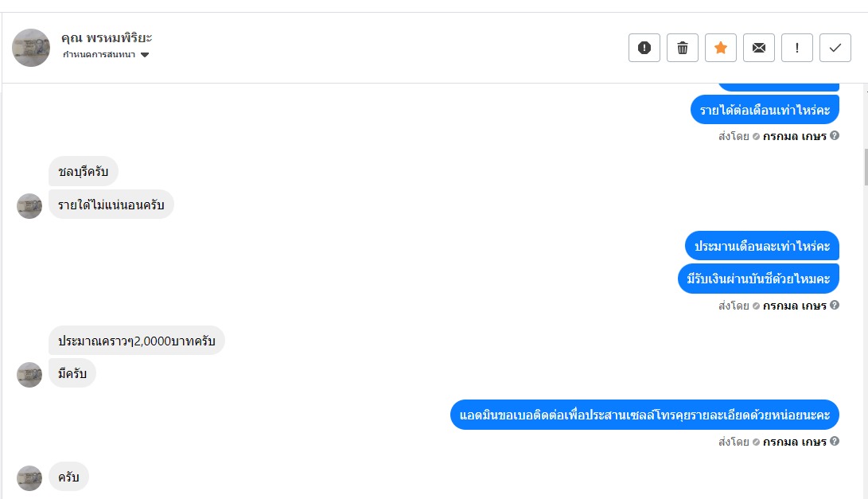Select the ชลบุรีครับ message bubble
Image resolution: width=868 pixels, height=499 pixels.
tap(83, 171)
